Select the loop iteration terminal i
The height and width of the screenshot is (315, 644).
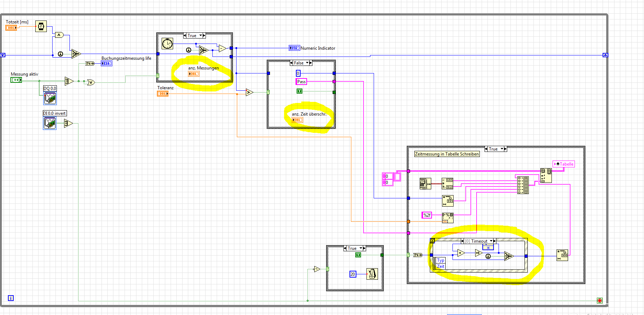[x=11, y=298]
